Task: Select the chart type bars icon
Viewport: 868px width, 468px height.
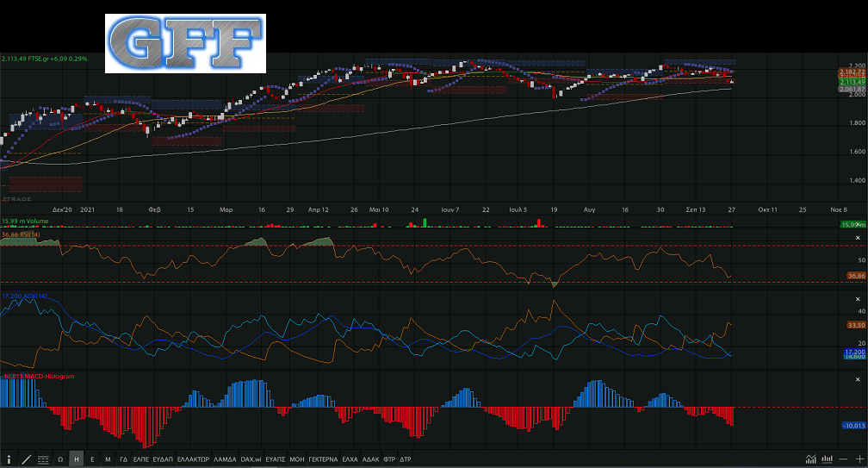Action: pyautogui.click(x=827, y=459)
